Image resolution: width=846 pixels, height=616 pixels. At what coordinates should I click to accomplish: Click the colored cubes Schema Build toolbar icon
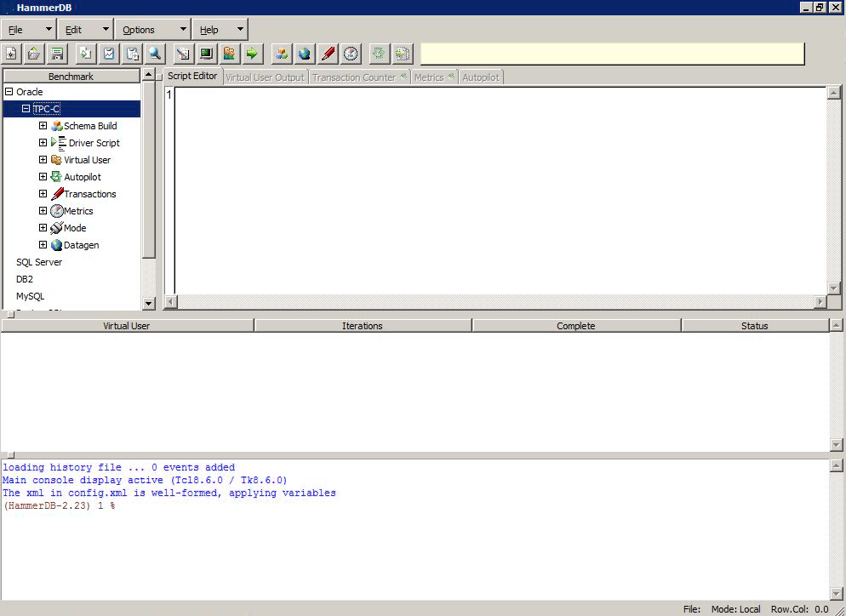pos(281,54)
